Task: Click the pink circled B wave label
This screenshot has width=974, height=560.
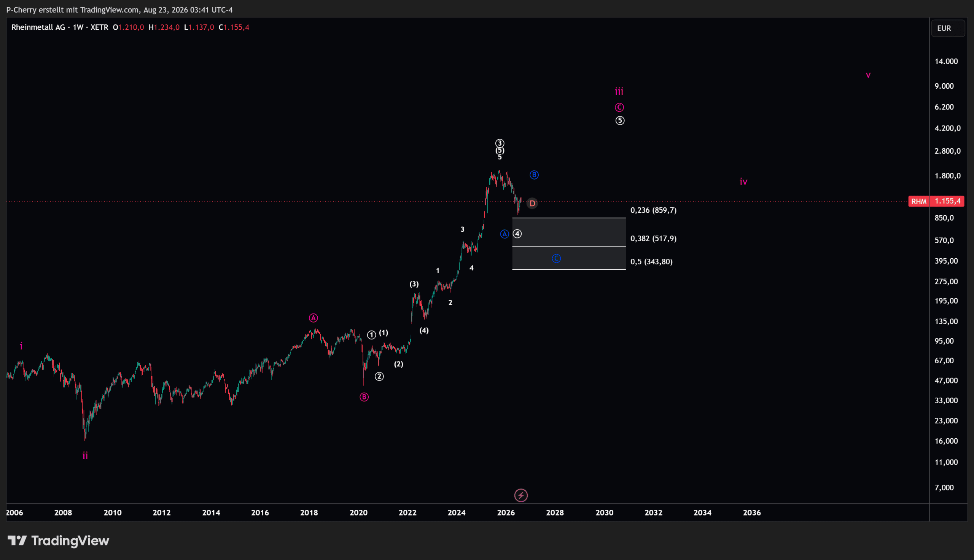Action: [364, 397]
